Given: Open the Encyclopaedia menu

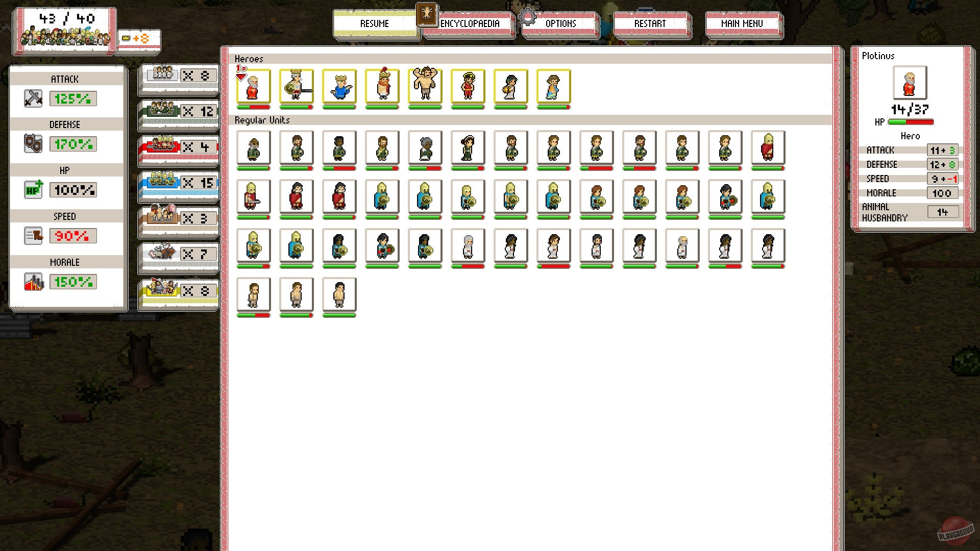Looking at the screenshot, I should pos(469,24).
